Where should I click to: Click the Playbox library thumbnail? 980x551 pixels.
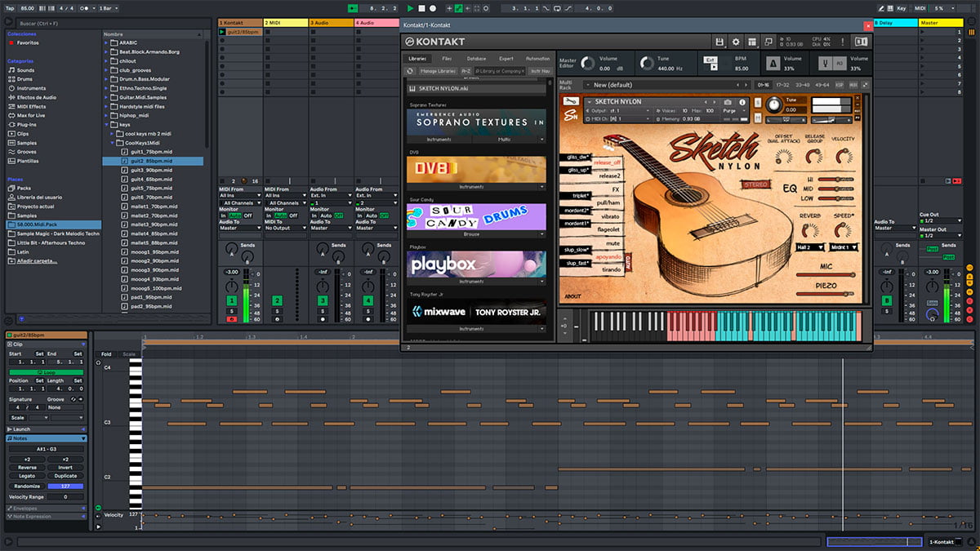pyautogui.click(x=477, y=264)
